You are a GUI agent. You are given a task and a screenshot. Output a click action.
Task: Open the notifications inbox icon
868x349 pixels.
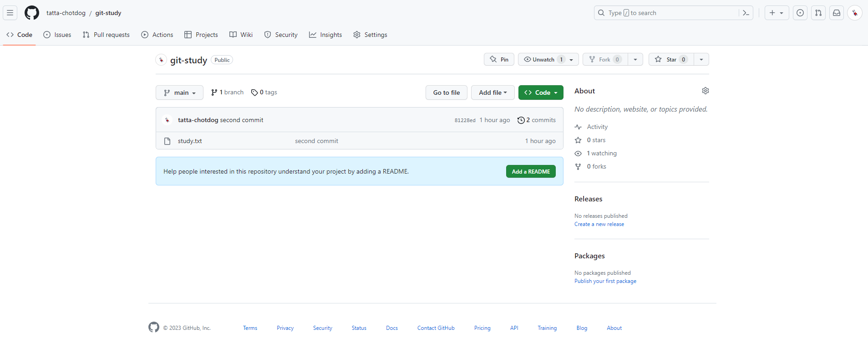tap(837, 13)
